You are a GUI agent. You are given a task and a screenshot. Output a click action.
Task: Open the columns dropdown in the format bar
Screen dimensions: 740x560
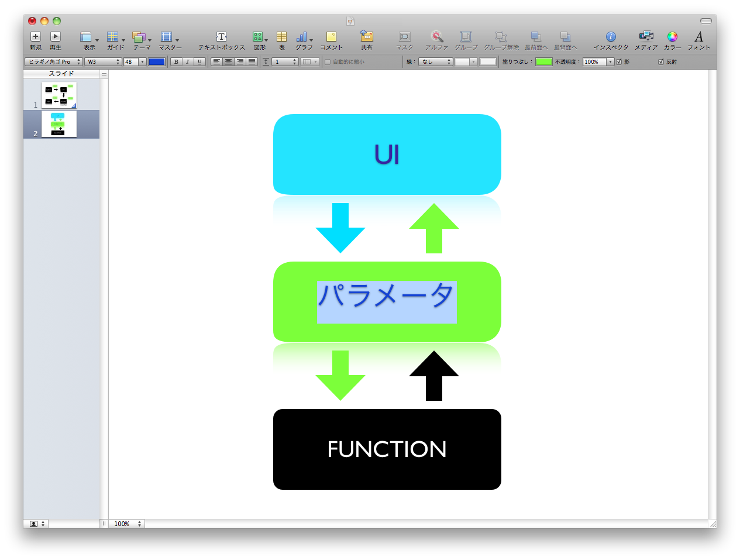(x=309, y=61)
